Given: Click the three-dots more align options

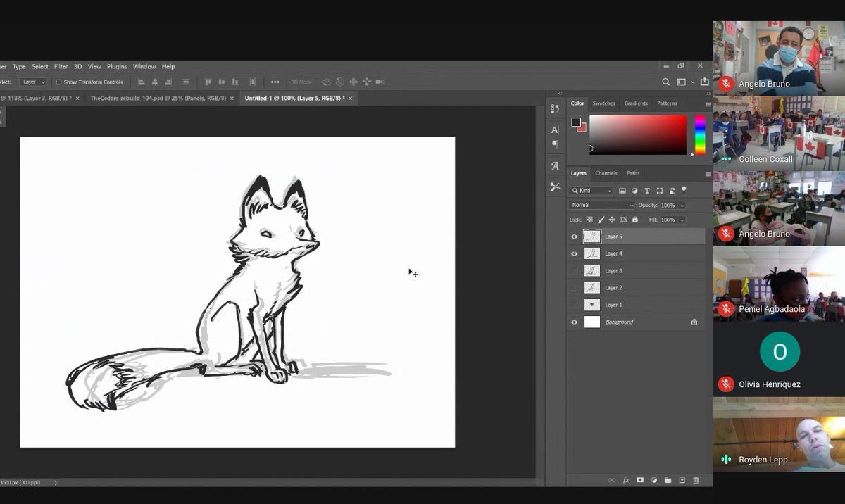Looking at the screenshot, I should click(275, 82).
